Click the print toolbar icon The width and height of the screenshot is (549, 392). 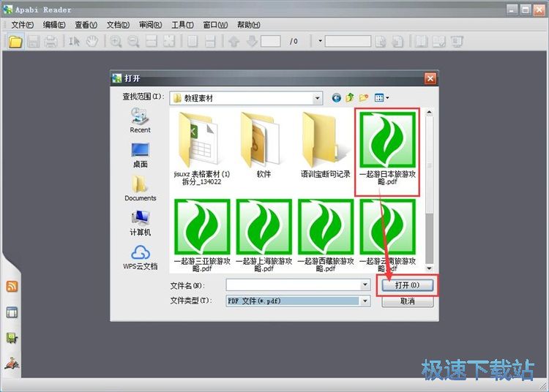click(x=51, y=41)
